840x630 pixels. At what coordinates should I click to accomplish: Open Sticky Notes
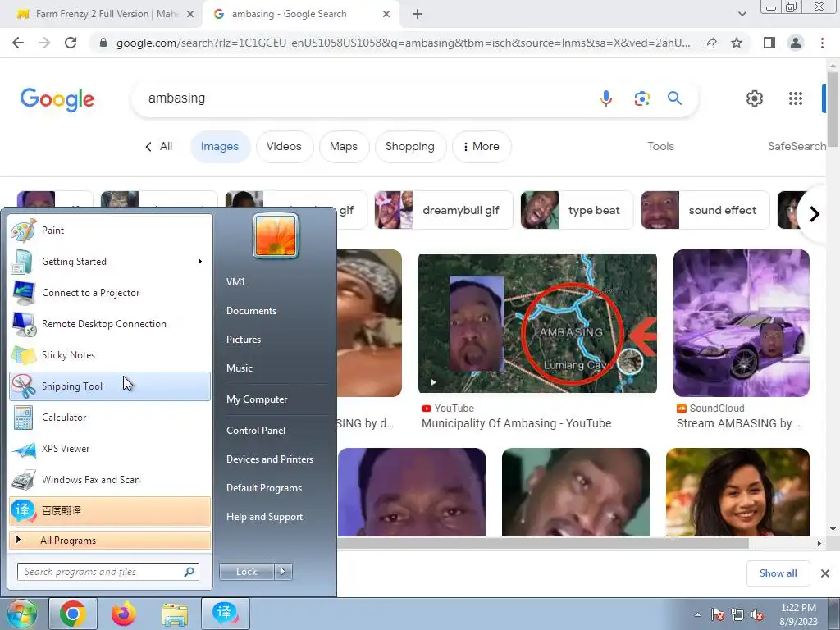tap(110, 354)
